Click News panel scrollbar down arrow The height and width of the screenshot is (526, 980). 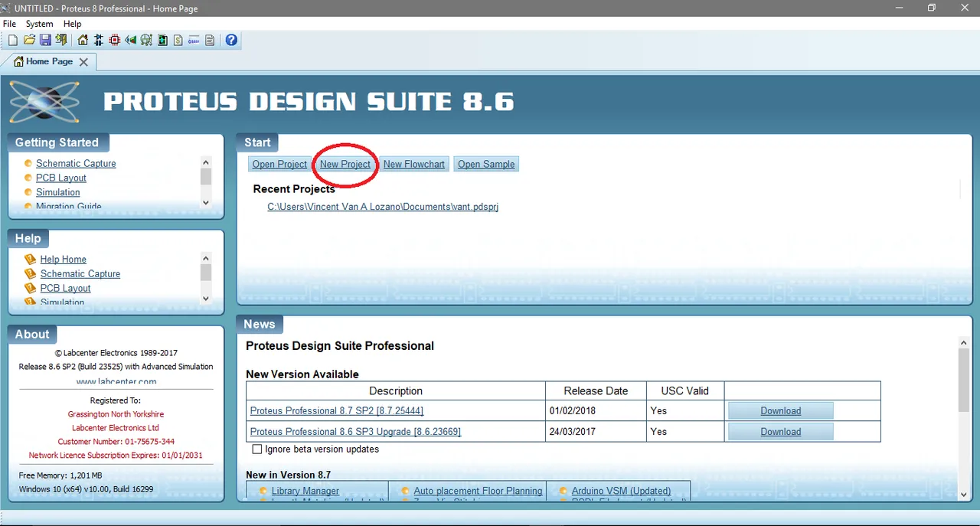[x=964, y=495]
